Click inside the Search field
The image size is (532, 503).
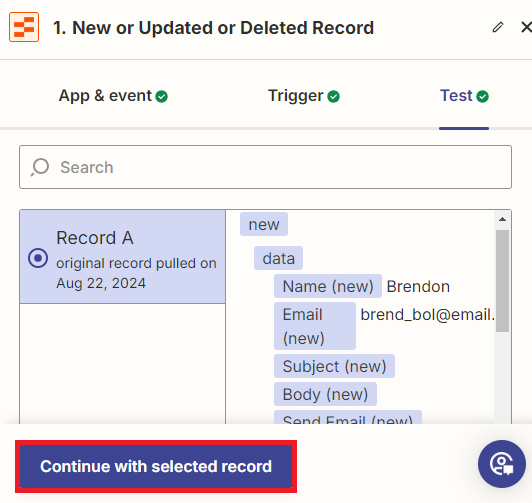265,167
